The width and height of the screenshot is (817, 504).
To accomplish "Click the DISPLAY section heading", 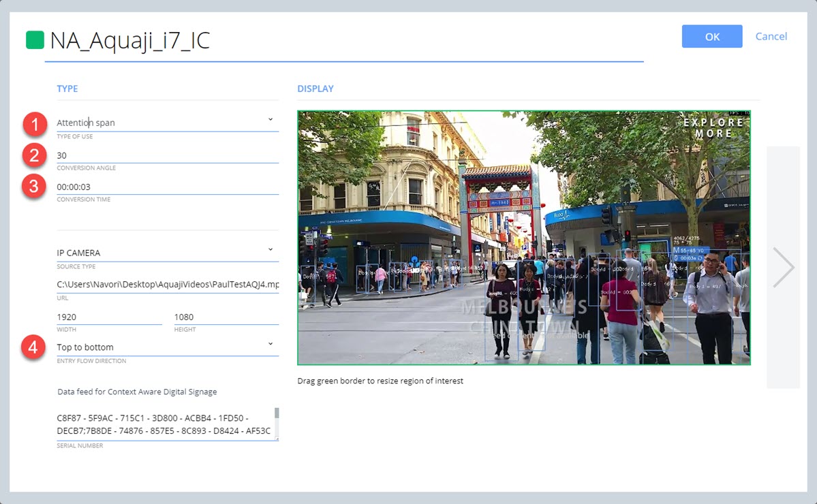I will click(x=315, y=89).
